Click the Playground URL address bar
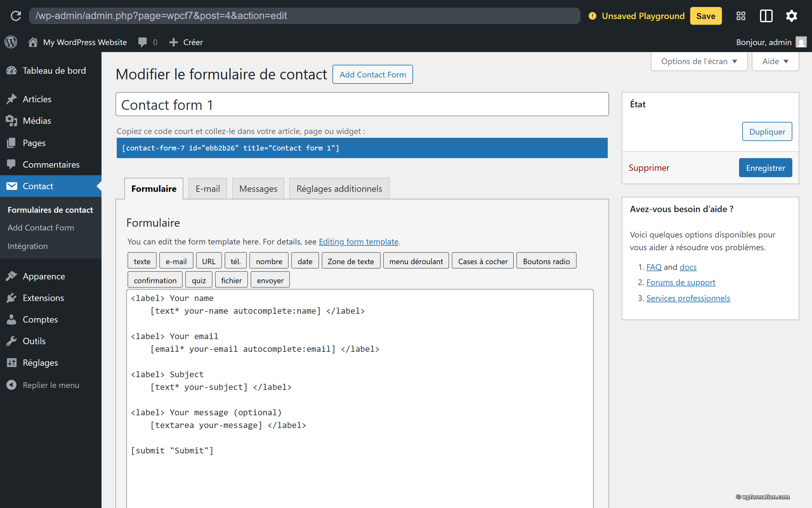 pos(304,16)
